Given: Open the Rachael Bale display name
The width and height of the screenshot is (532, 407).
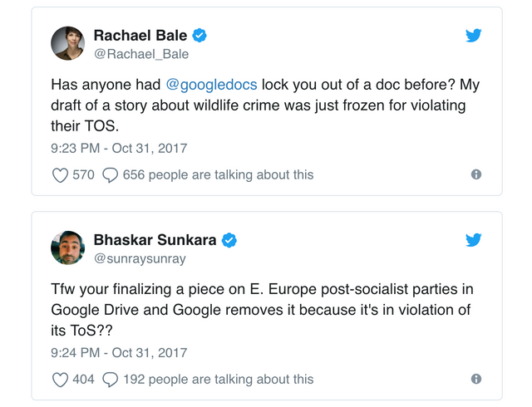Looking at the screenshot, I should (x=140, y=36).
